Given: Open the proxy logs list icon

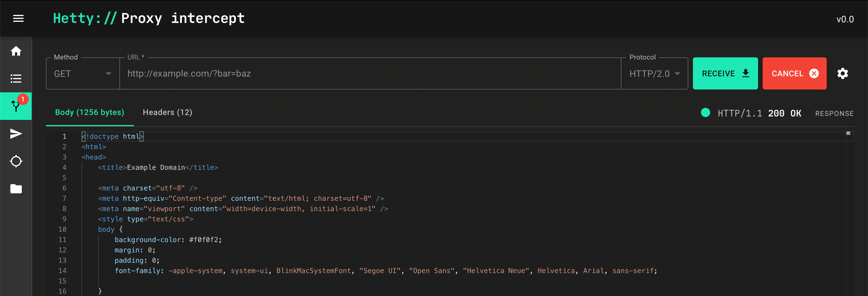Looking at the screenshot, I should (16, 79).
